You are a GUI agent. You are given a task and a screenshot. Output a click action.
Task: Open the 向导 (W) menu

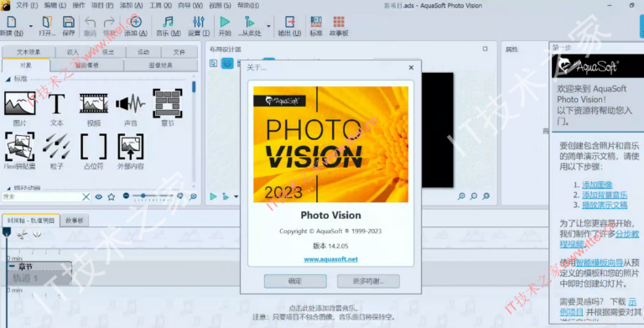[190, 5]
